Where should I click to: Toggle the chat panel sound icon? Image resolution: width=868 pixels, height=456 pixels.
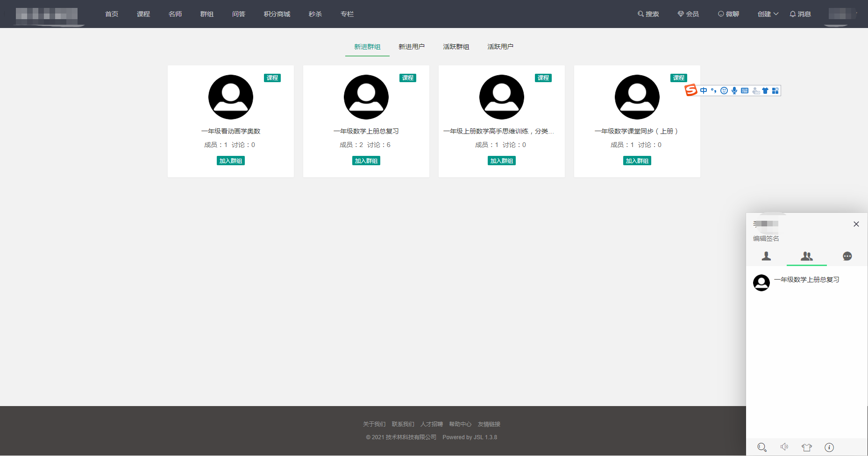pyautogui.click(x=784, y=447)
